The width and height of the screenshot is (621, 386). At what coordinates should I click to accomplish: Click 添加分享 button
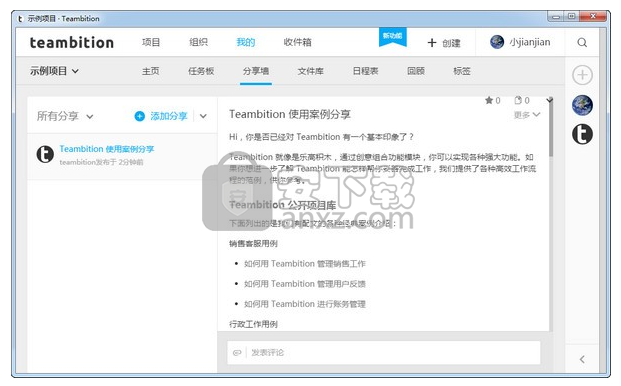[x=161, y=116]
